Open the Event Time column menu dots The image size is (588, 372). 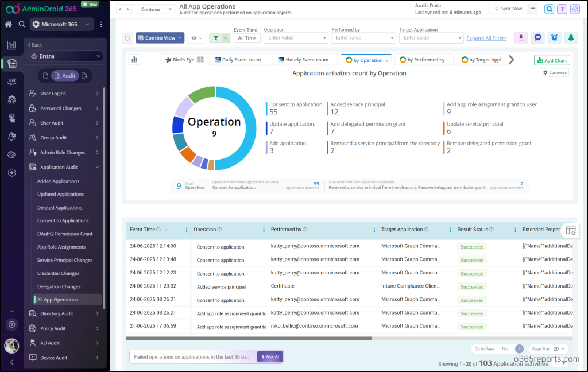187,230
